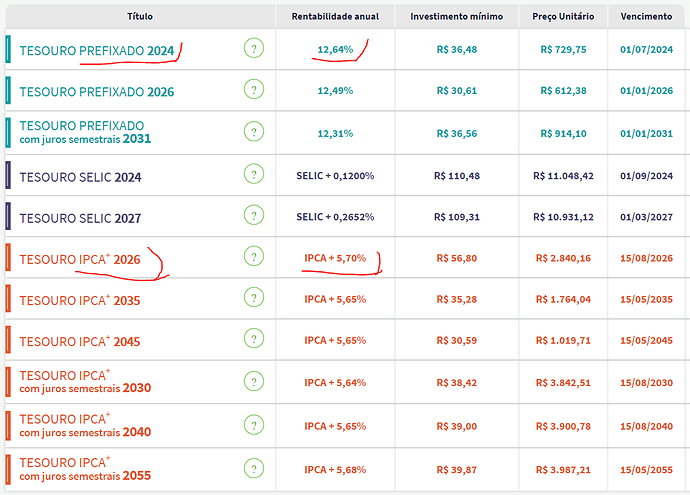Select unit price R$ 914,10
The height and width of the screenshot is (495, 690).
coord(563,133)
